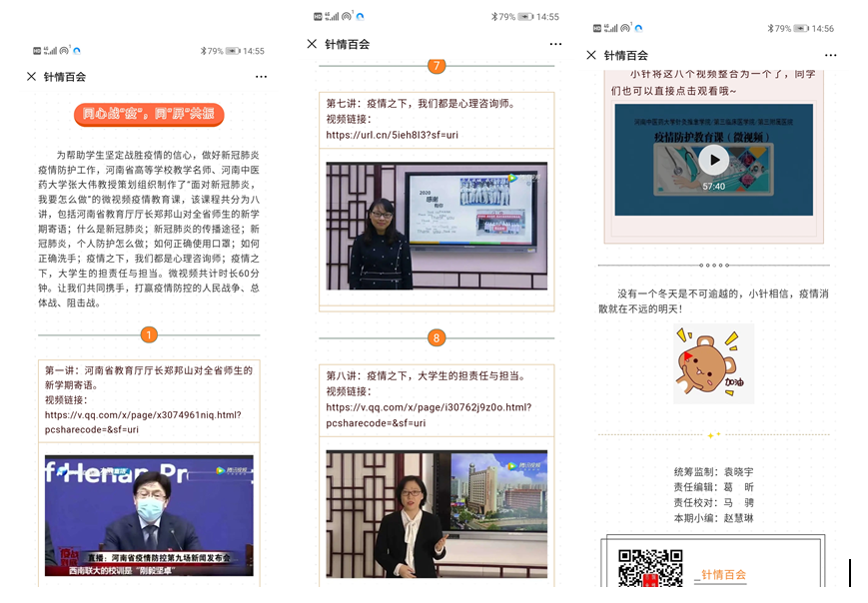Tap the cheering bear 加油 sticker
868x603 pixels.
(713, 363)
